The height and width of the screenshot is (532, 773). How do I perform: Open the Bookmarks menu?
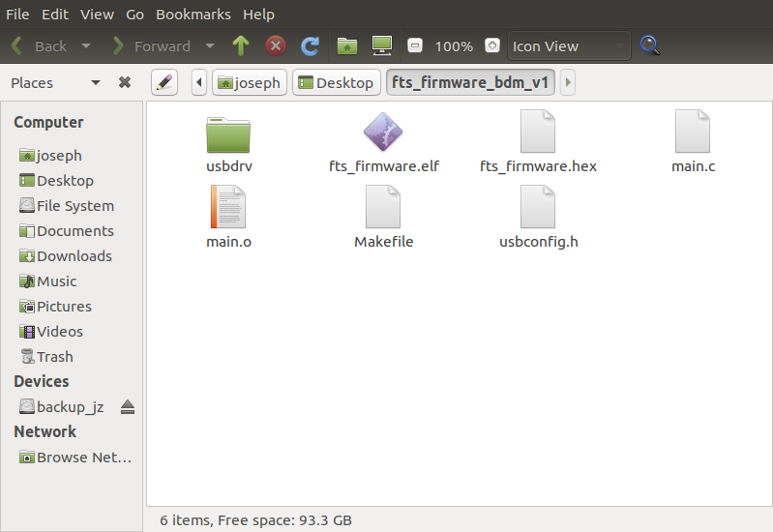tap(193, 15)
